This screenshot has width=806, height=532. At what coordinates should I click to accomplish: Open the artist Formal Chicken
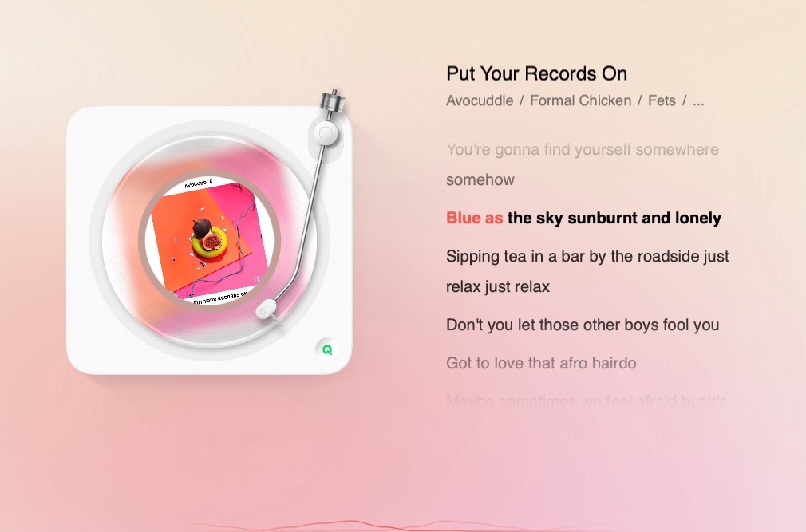[580, 100]
